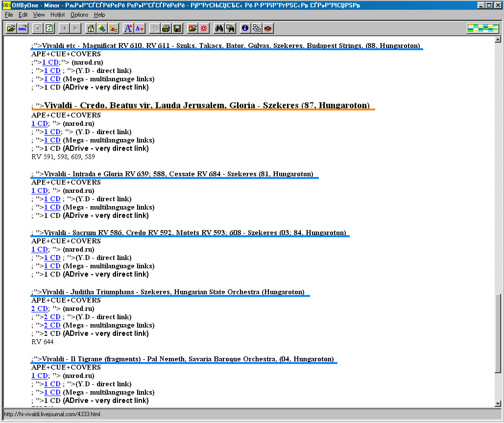Open the View menu
The height and width of the screenshot is (423, 504).
39,15
